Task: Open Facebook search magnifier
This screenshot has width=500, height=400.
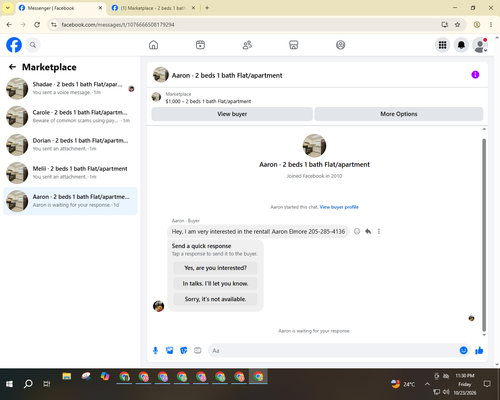Action: [x=33, y=45]
